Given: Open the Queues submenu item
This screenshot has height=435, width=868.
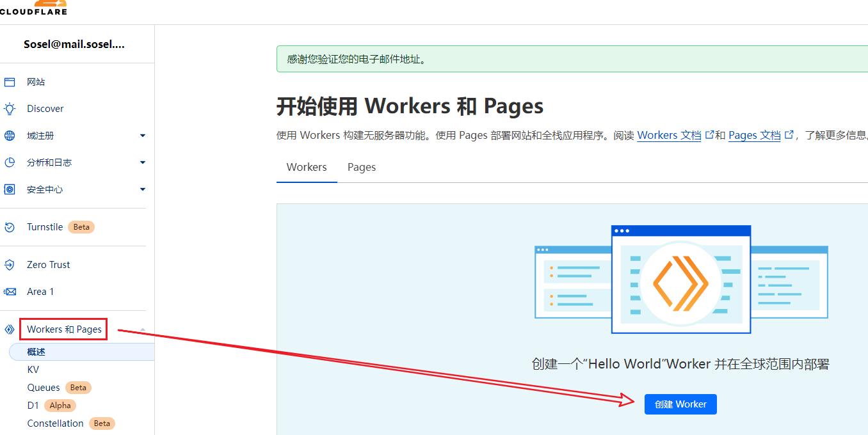Looking at the screenshot, I should pyautogui.click(x=44, y=388).
